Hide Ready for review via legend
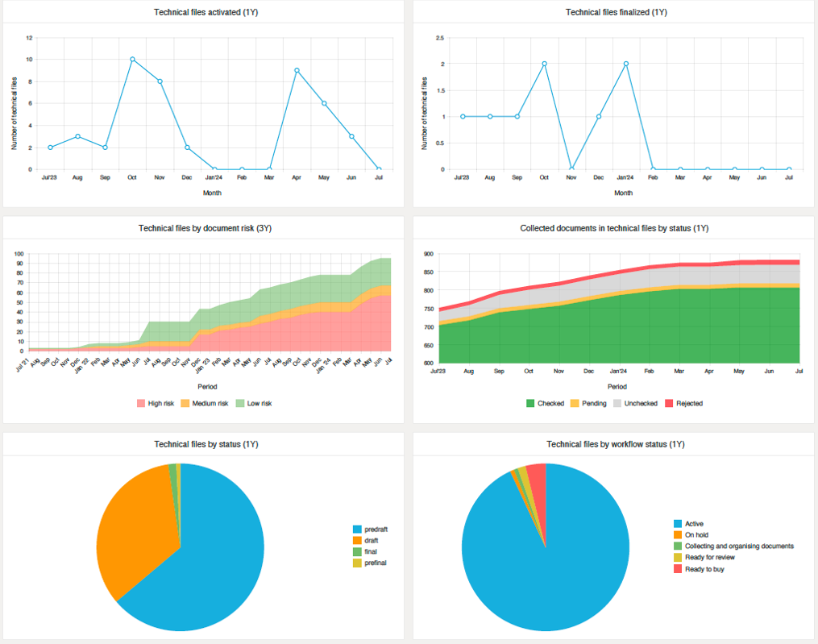 (x=709, y=558)
